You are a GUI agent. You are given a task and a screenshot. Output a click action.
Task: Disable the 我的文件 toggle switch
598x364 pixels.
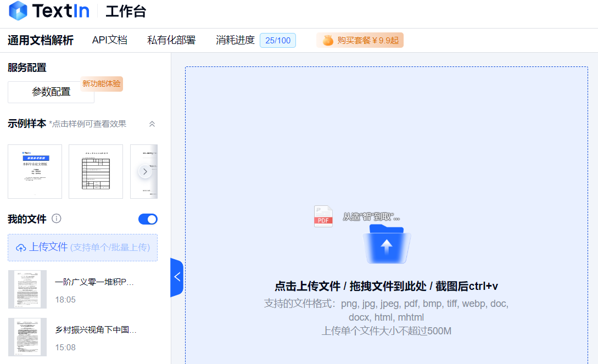(x=148, y=219)
